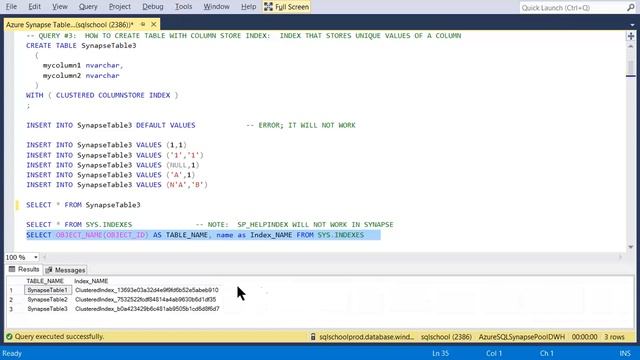The image size is (640, 360).
Task: Click the editor split window handle
Action: [631, 36]
